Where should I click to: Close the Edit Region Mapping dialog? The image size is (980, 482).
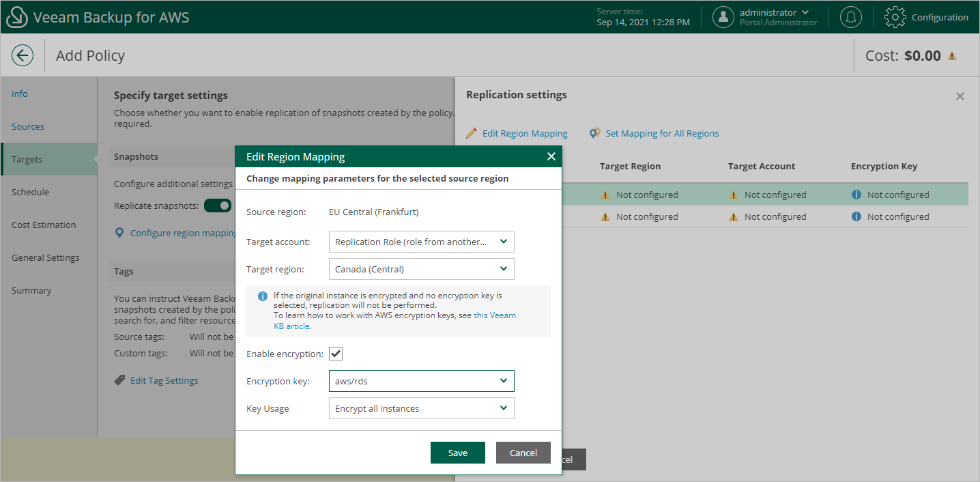tap(551, 156)
